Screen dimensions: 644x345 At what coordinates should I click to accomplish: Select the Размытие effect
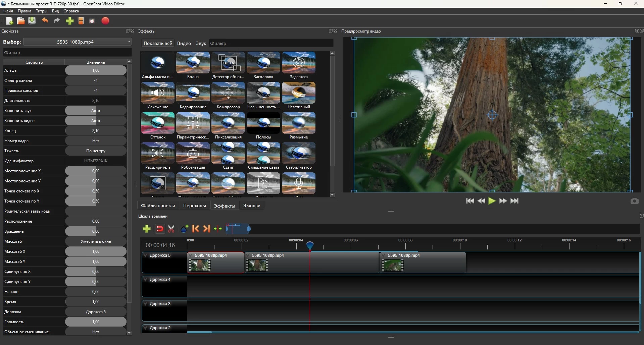click(299, 126)
